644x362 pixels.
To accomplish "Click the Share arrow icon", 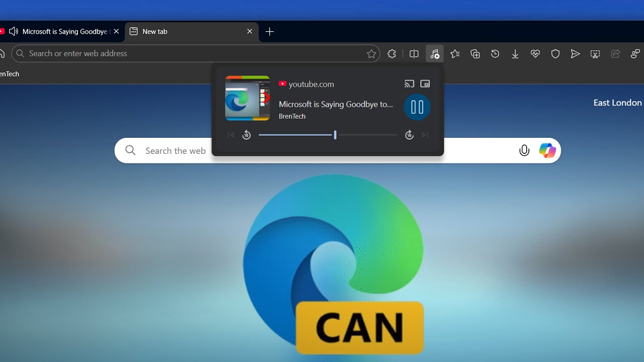I will click(x=615, y=54).
